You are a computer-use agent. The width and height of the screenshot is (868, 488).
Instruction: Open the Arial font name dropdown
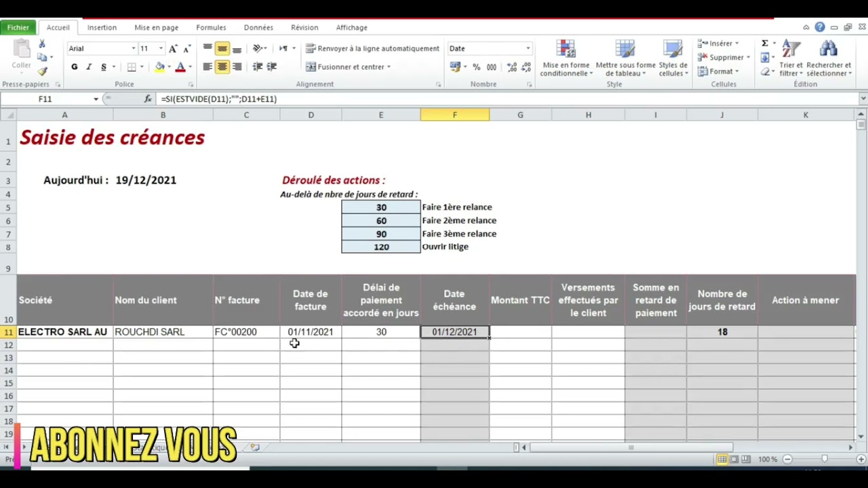[x=134, y=49]
